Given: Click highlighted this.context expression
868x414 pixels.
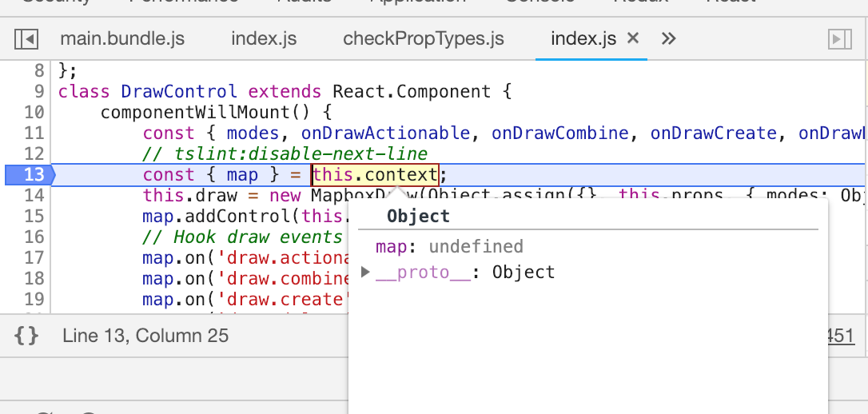Looking at the screenshot, I should point(376,175).
